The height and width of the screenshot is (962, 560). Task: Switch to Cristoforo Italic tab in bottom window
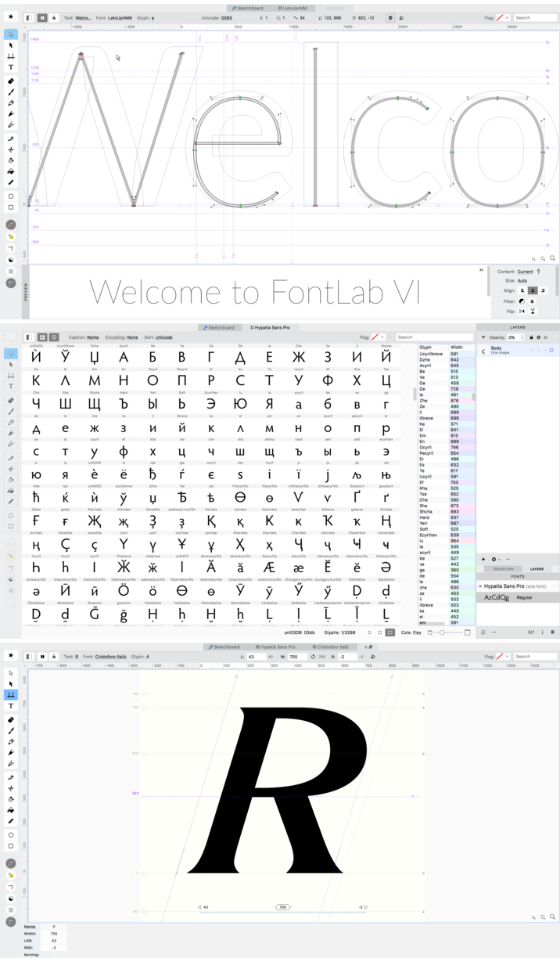[x=332, y=647]
